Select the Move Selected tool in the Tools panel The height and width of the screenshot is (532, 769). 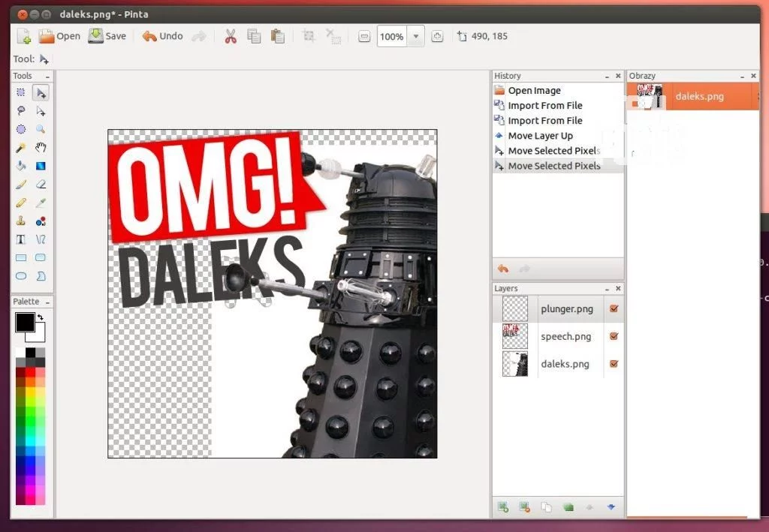pyautogui.click(x=41, y=92)
